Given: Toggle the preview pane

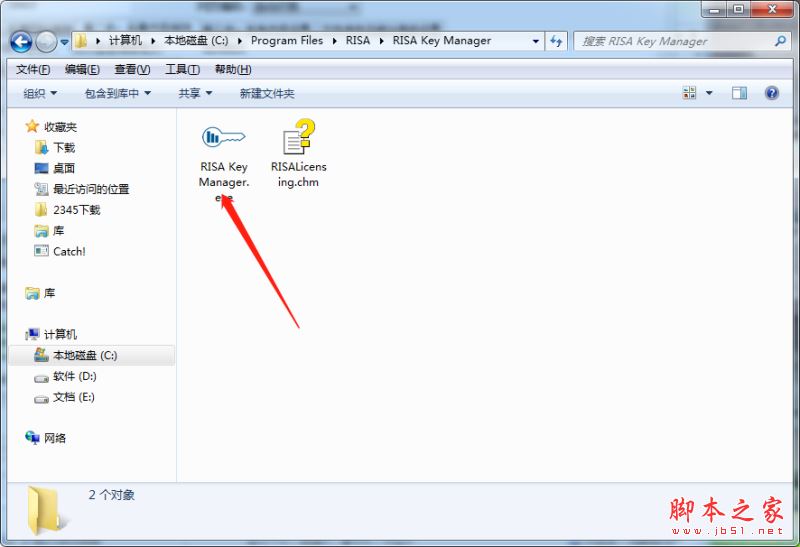Looking at the screenshot, I should point(739,93).
